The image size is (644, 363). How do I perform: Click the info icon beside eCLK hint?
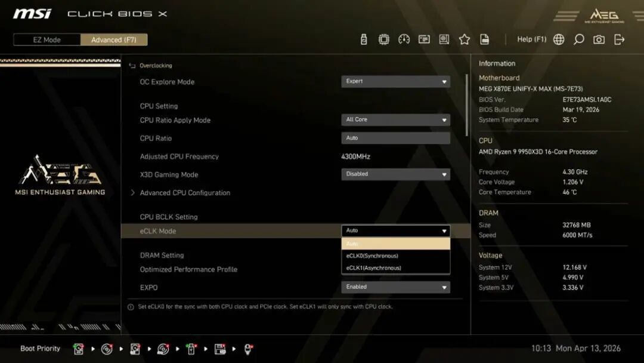click(x=131, y=307)
